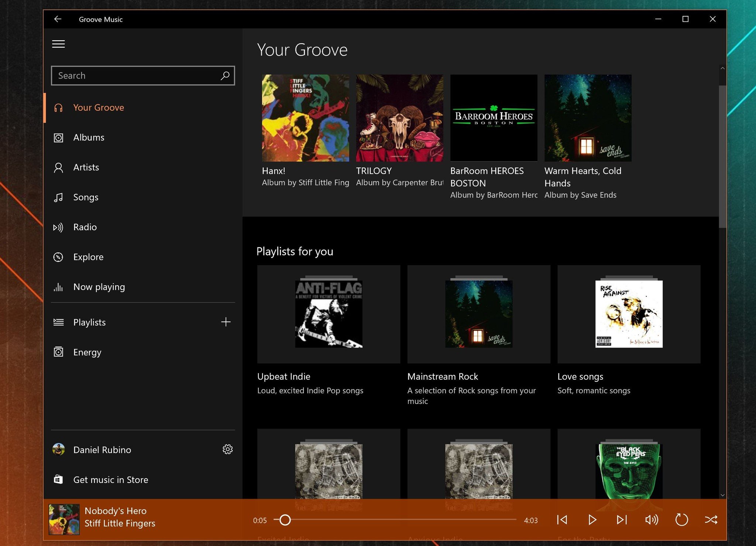Toggle shuffle playback
The height and width of the screenshot is (546, 756).
point(711,520)
